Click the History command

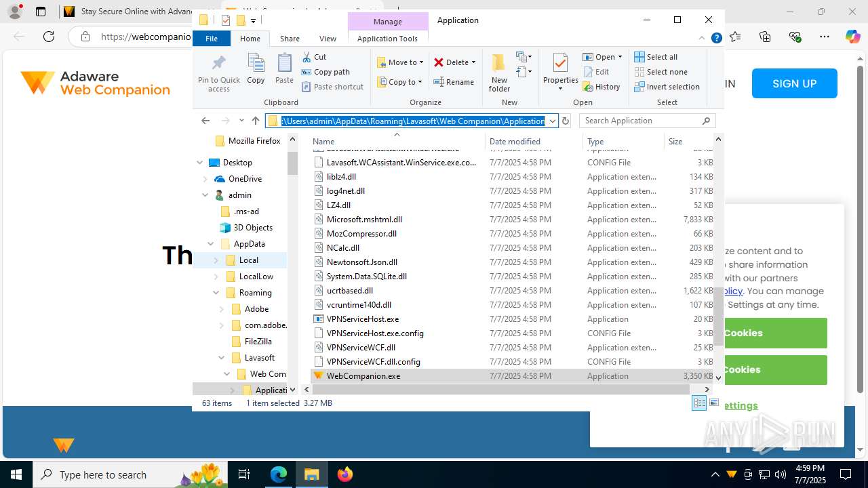pyautogui.click(x=601, y=87)
